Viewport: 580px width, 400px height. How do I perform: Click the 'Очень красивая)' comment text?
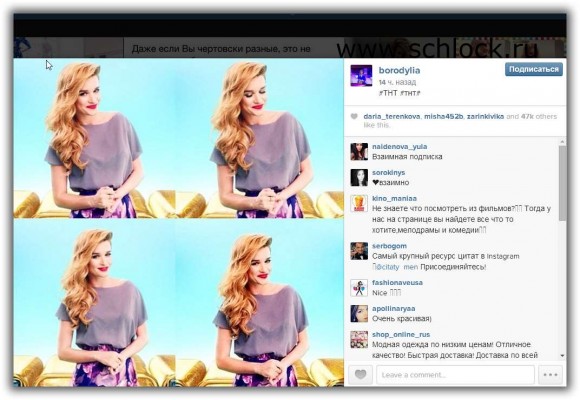point(401,318)
